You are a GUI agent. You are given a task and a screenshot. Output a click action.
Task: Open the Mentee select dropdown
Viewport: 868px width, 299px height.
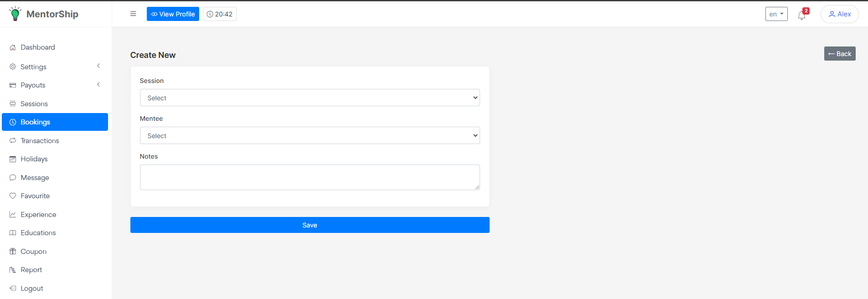click(310, 135)
